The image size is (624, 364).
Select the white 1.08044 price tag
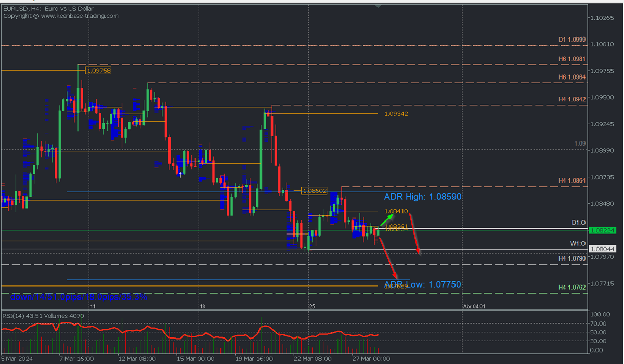click(x=603, y=249)
